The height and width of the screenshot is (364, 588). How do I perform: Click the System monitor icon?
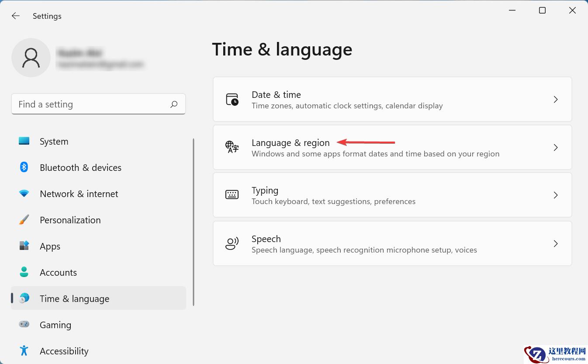(24, 141)
